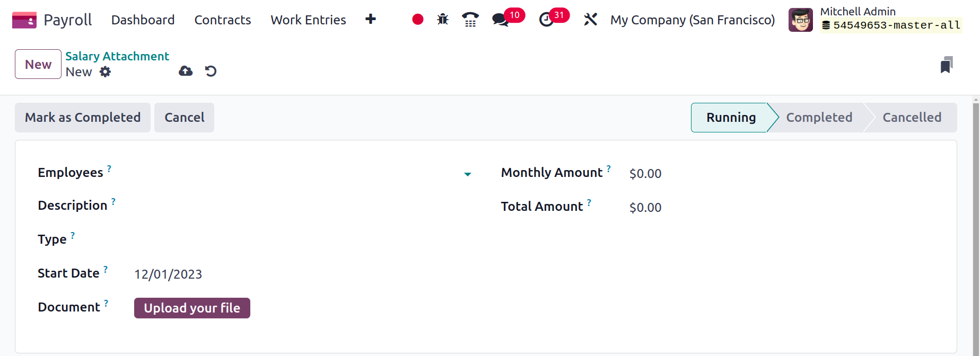Expand the Employees dropdown arrow

[468, 174]
